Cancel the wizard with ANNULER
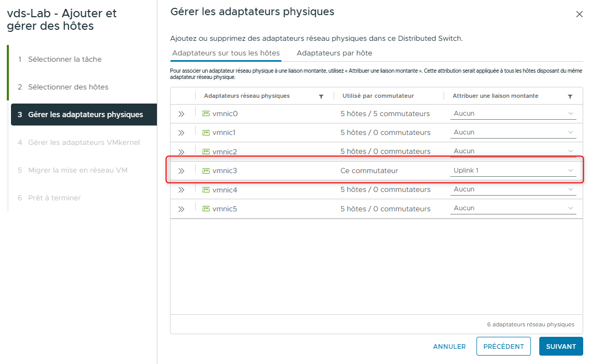Image resolution: width=590 pixels, height=364 pixels. pyautogui.click(x=449, y=346)
